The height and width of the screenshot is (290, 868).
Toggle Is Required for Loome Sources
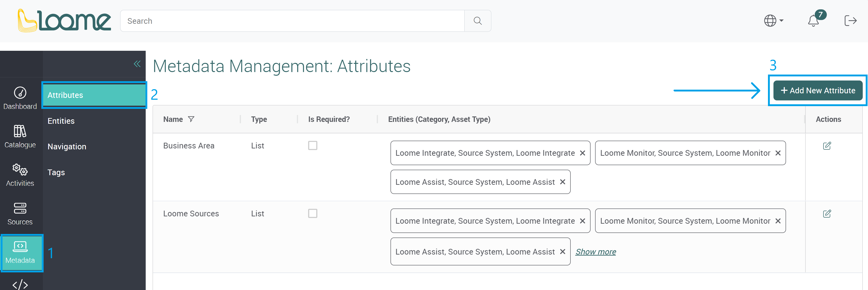tap(312, 213)
